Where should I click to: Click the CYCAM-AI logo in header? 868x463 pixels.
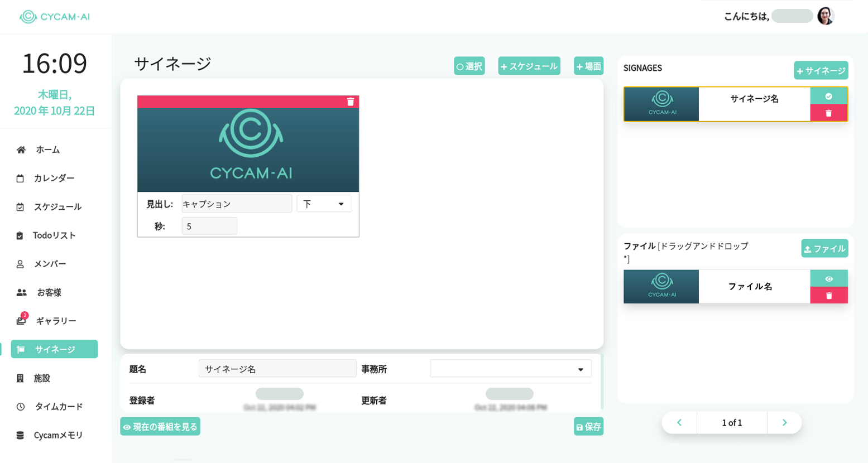pos(55,17)
